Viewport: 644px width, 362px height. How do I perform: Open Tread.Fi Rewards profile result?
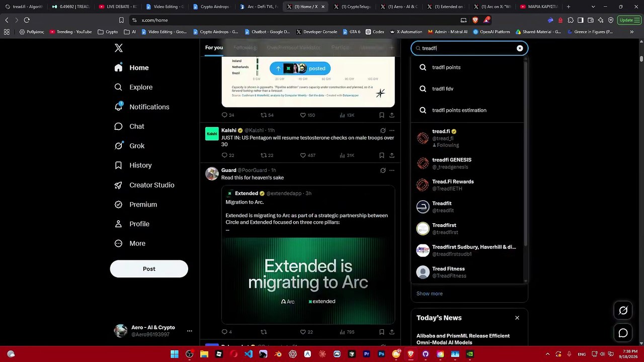click(468, 185)
